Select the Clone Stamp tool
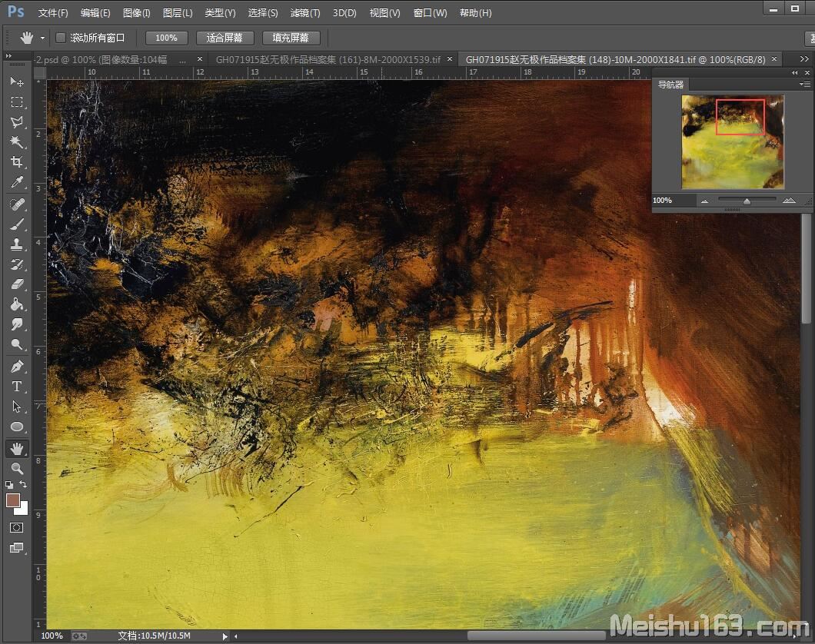The width and height of the screenshot is (815, 644). coord(17,244)
